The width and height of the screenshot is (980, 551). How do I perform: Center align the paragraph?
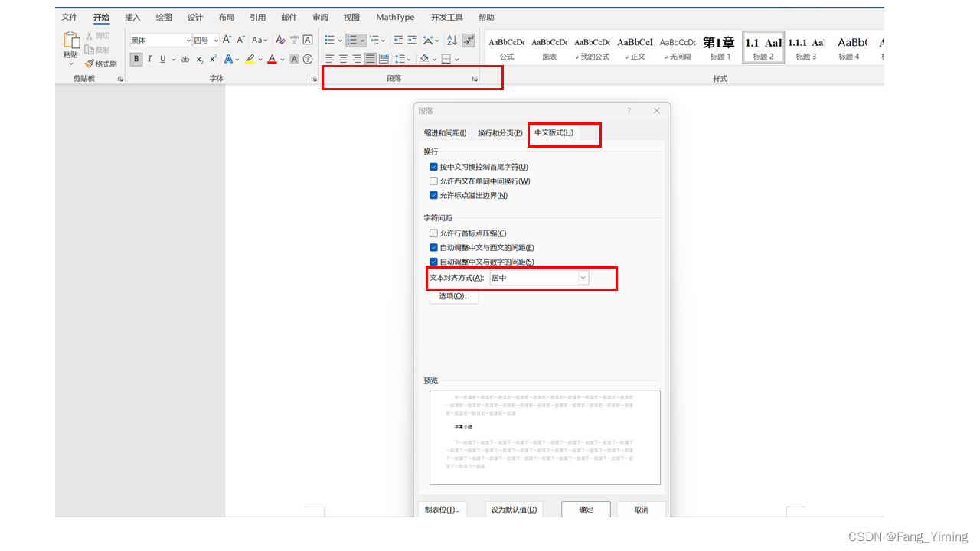coord(344,59)
